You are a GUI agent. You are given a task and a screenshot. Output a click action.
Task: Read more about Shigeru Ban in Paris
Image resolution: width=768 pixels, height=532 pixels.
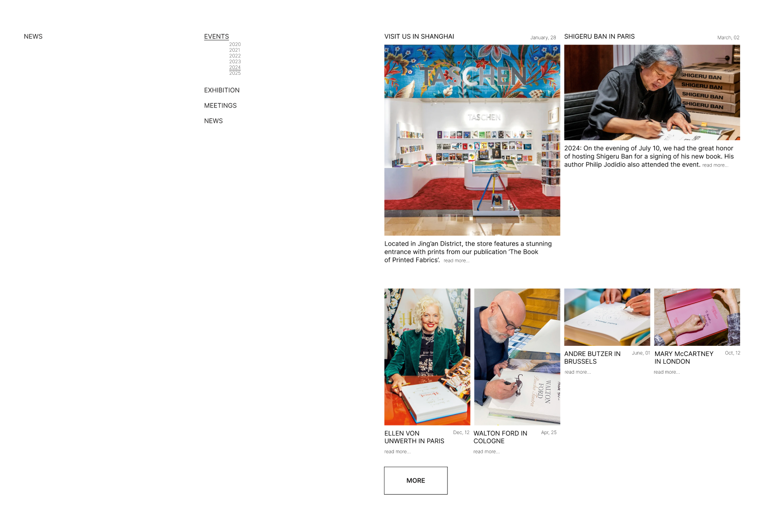click(715, 165)
